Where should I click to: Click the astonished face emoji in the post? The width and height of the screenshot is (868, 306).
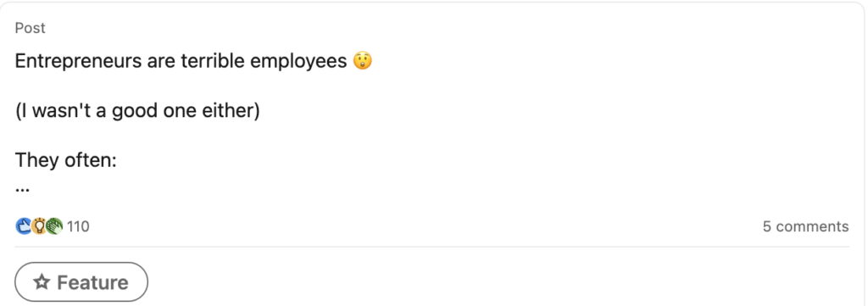[x=362, y=61]
